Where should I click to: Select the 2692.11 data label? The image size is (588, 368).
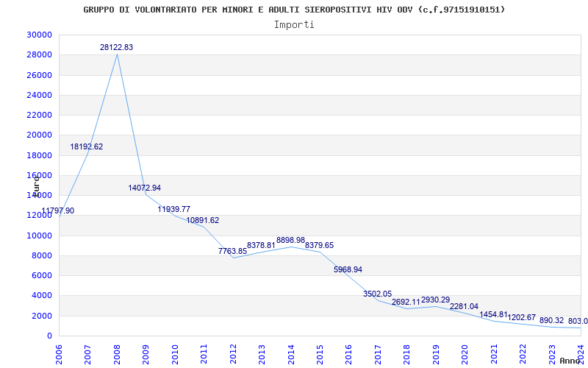click(x=406, y=302)
